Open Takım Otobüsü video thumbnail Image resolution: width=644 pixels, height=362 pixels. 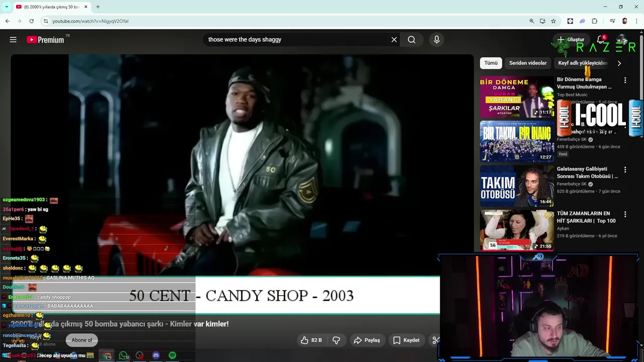click(517, 186)
